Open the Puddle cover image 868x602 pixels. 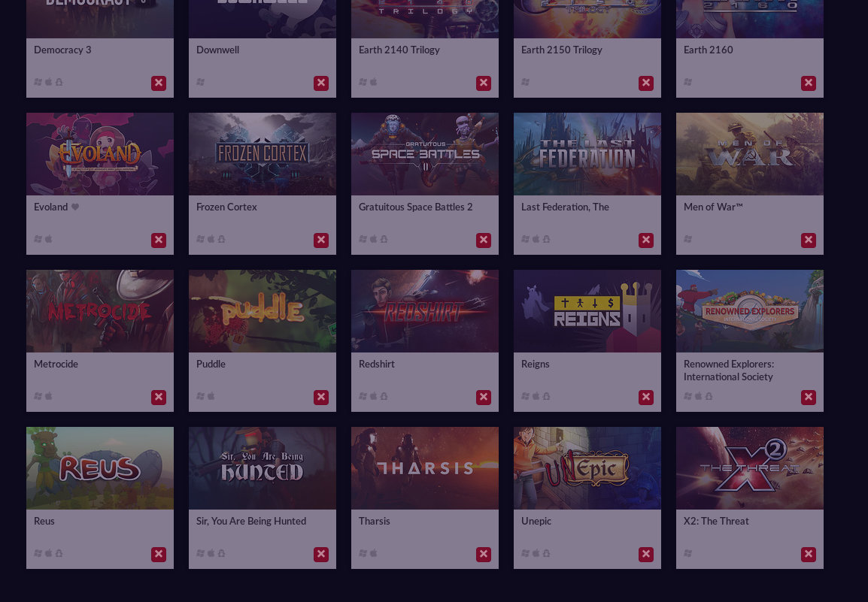click(x=263, y=311)
